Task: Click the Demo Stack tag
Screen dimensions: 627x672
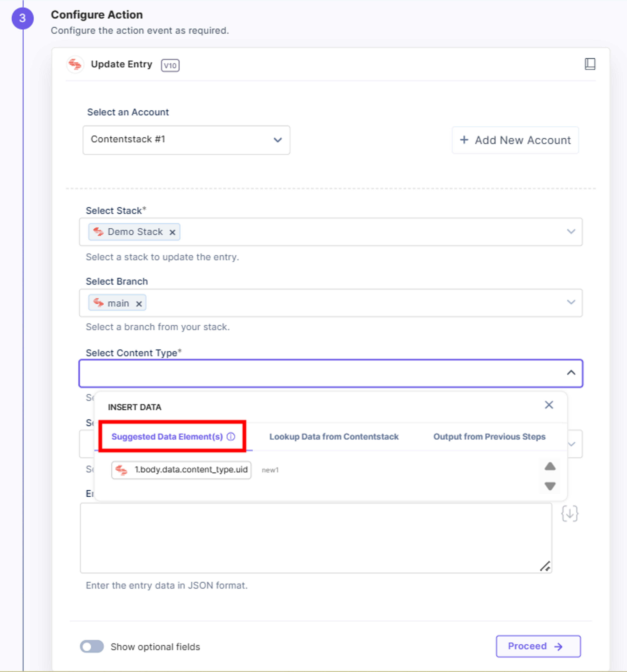Action: (x=134, y=232)
